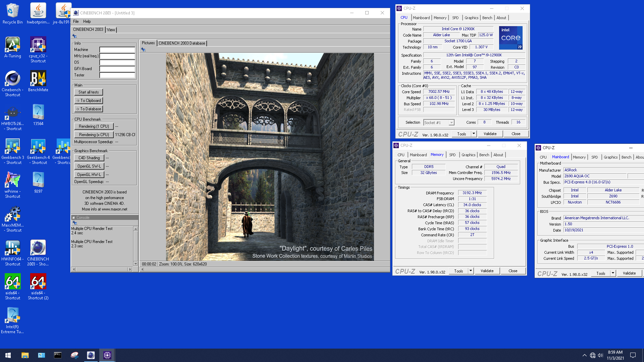
Task: Select the Pictures tab
Action: point(148,43)
